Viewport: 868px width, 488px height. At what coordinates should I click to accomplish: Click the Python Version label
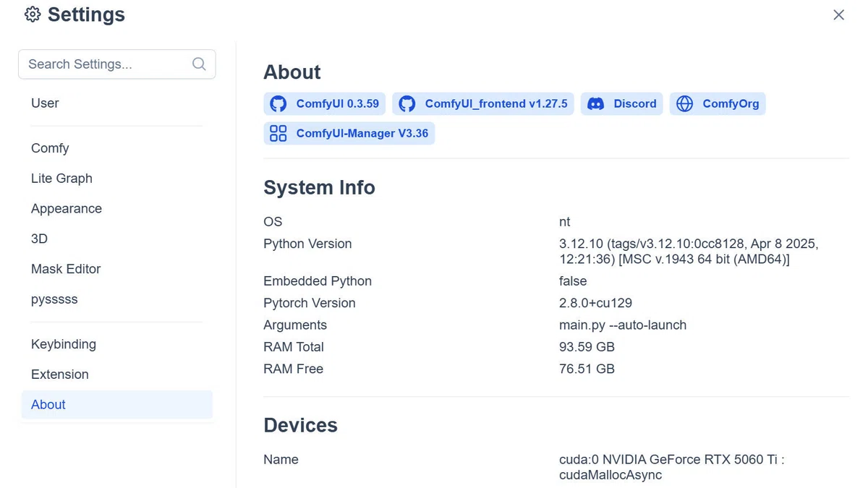point(307,244)
